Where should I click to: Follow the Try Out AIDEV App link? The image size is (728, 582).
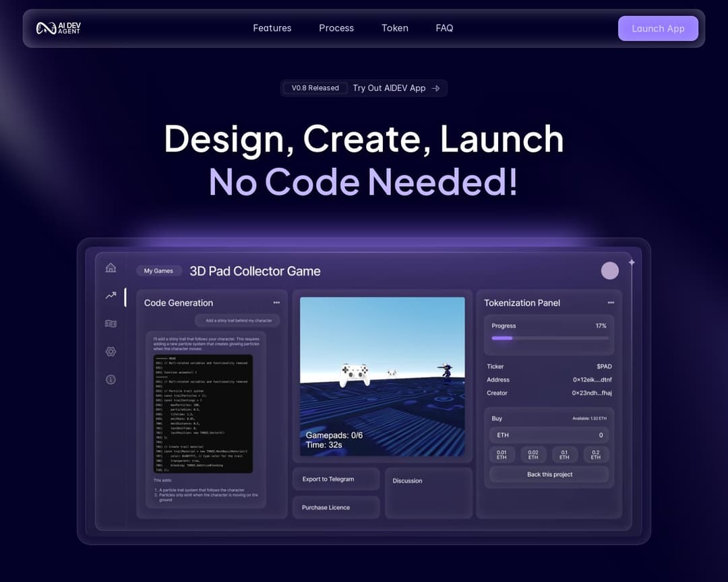pyautogui.click(x=396, y=88)
